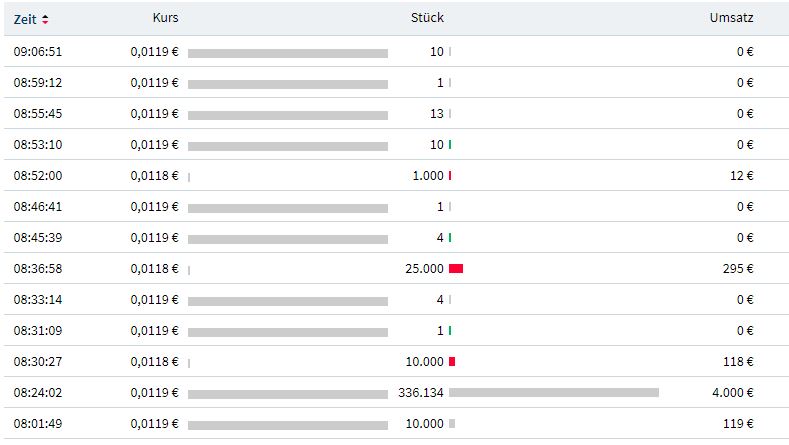Select the 09:06:51 trade row time
Image resolution: width=789 pixels, height=445 pixels.
[38, 52]
